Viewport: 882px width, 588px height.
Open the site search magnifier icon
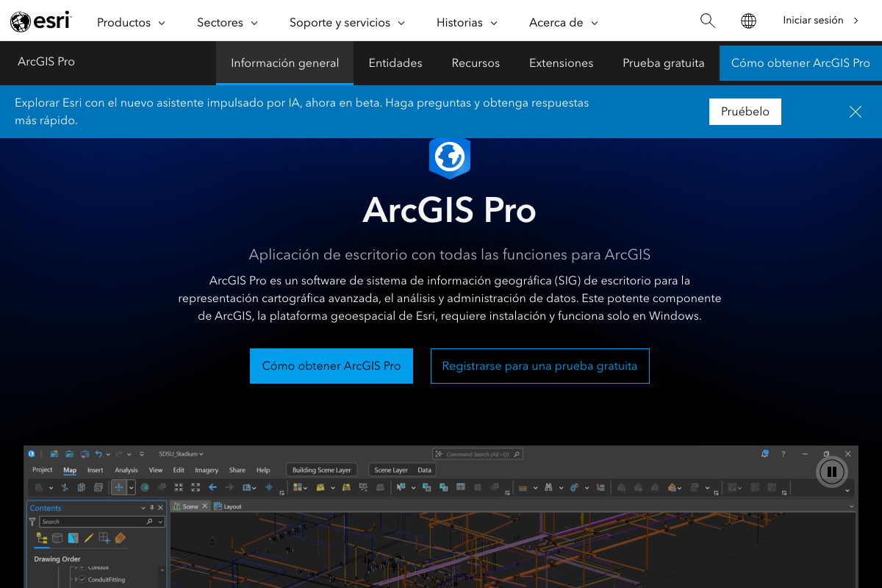708,21
